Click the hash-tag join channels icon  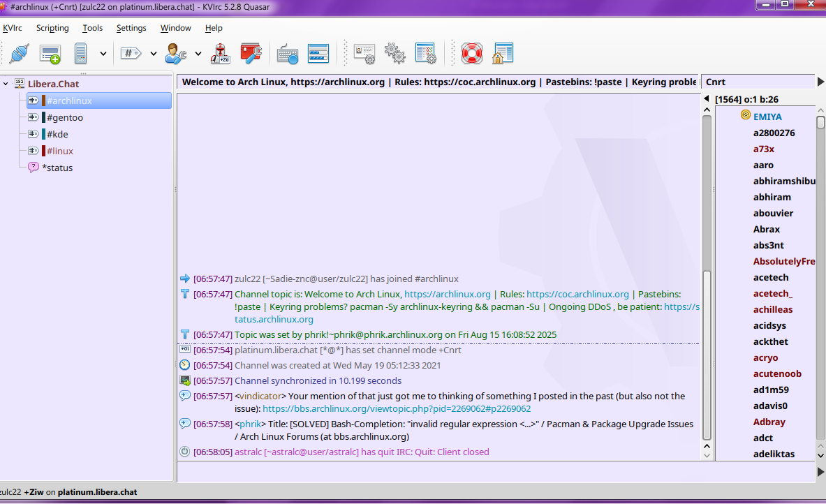pos(131,53)
